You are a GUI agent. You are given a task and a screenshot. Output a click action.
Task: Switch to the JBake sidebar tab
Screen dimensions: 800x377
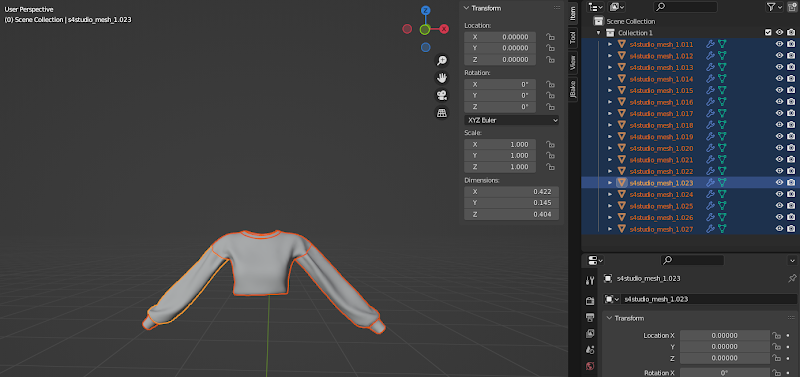pyautogui.click(x=573, y=89)
